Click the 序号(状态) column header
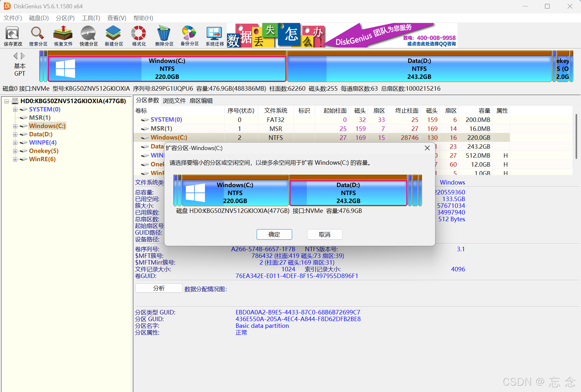 tap(241, 110)
